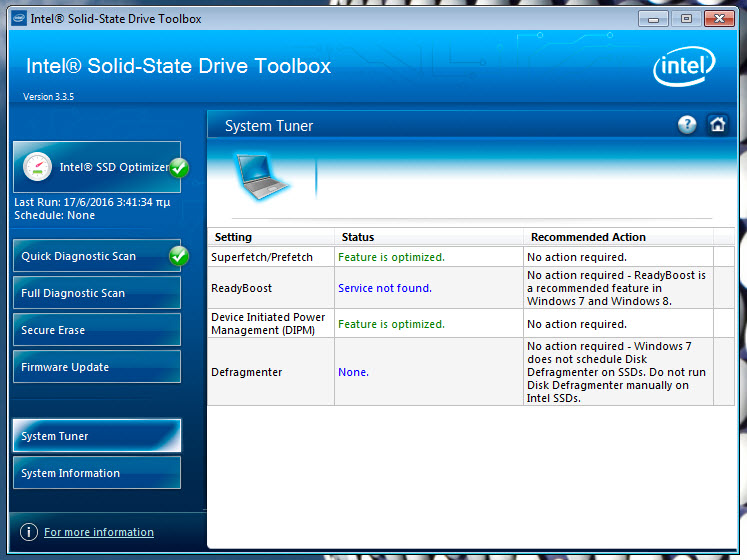Click the Status column header
This screenshot has height=560, width=747.
(429, 237)
